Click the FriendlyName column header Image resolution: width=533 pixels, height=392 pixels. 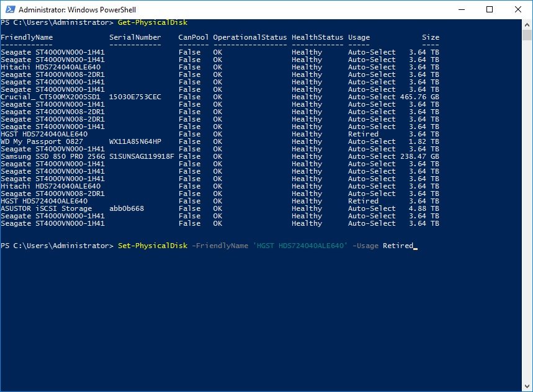[x=27, y=37]
